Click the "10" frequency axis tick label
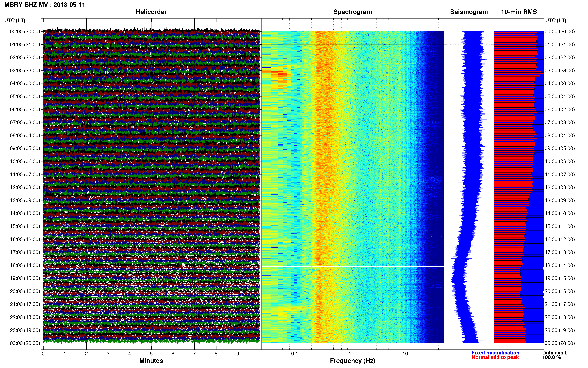This screenshot has height=368, width=588. coord(405,354)
